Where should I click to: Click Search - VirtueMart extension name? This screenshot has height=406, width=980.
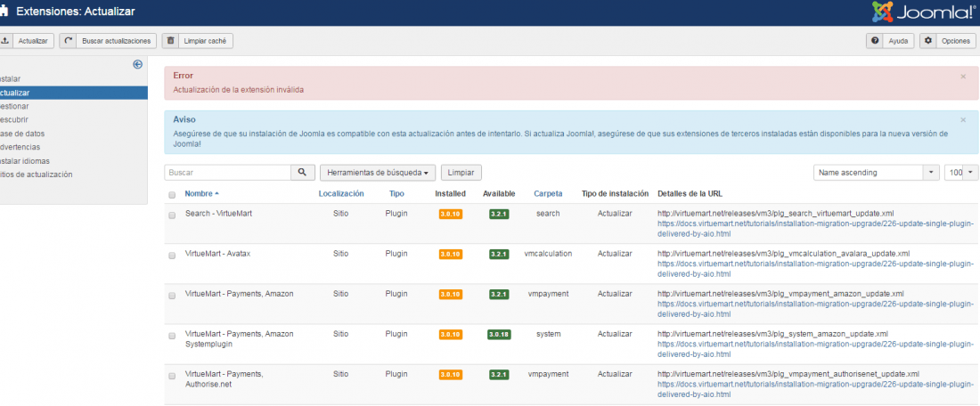(219, 214)
